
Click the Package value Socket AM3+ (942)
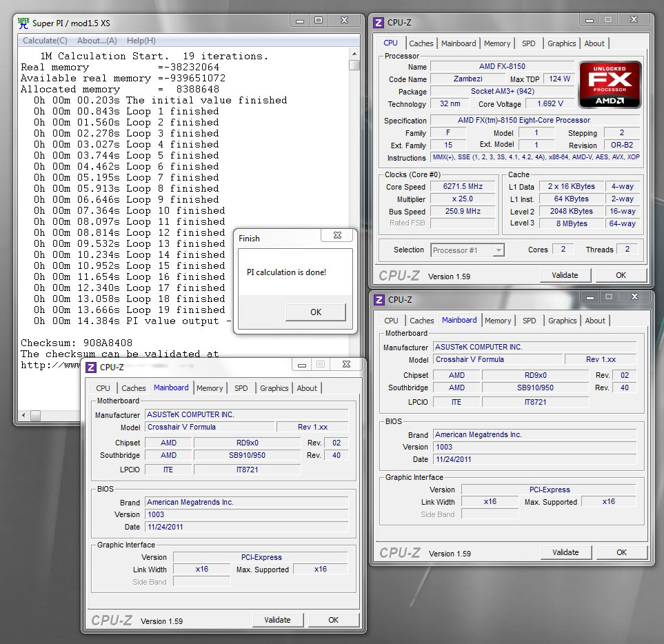[x=502, y=91]
